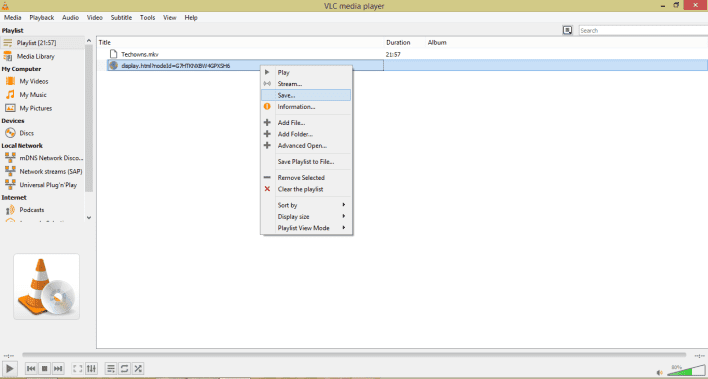
Task: Select the Techowns.mkv playlist row
Action: 402,54
